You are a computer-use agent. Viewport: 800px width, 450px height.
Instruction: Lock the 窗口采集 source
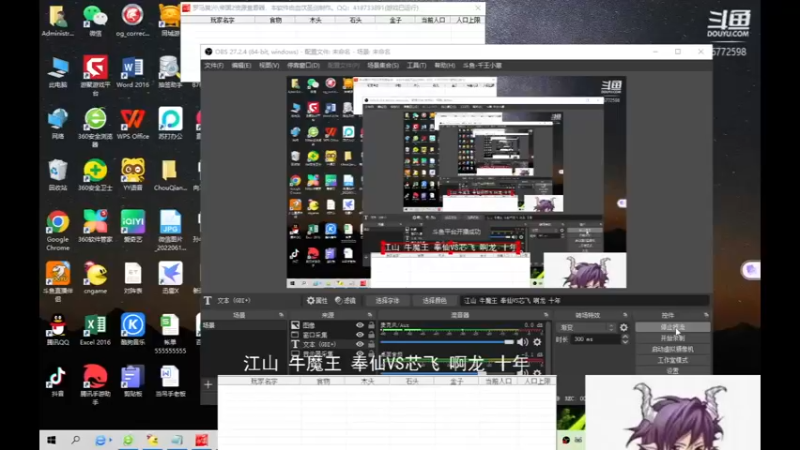point(371,335)
